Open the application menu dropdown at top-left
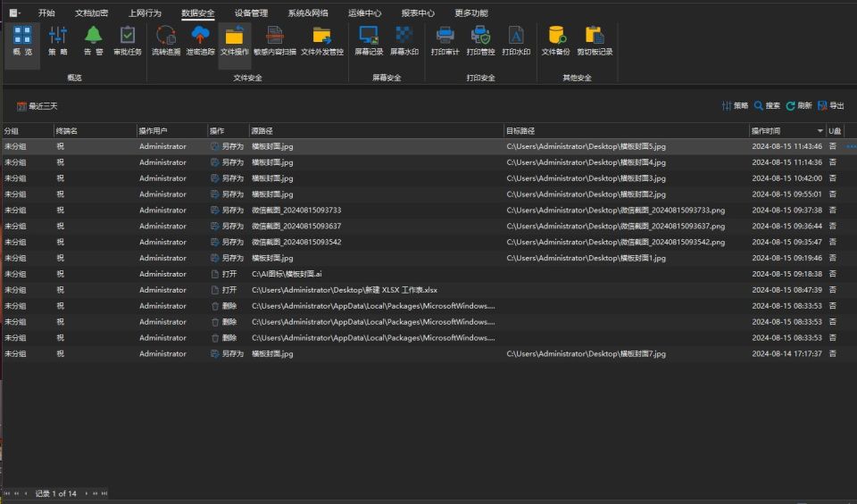This screenshot has height=504, width=857. (15, 12)
